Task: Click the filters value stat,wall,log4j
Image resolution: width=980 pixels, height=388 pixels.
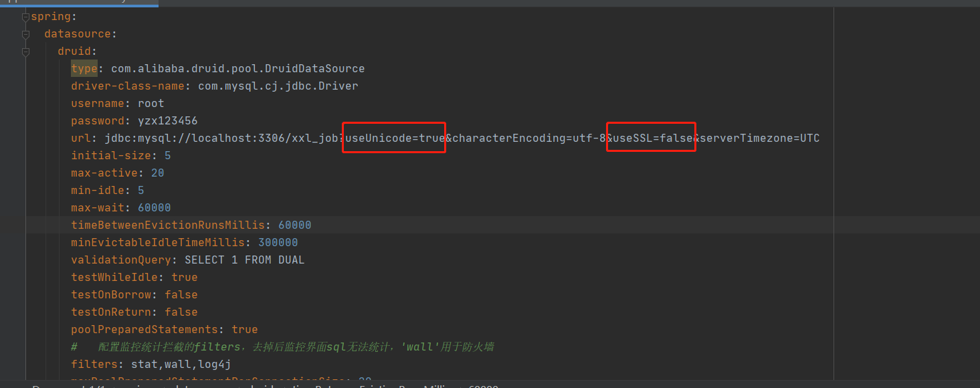Action: coord(182,364)
